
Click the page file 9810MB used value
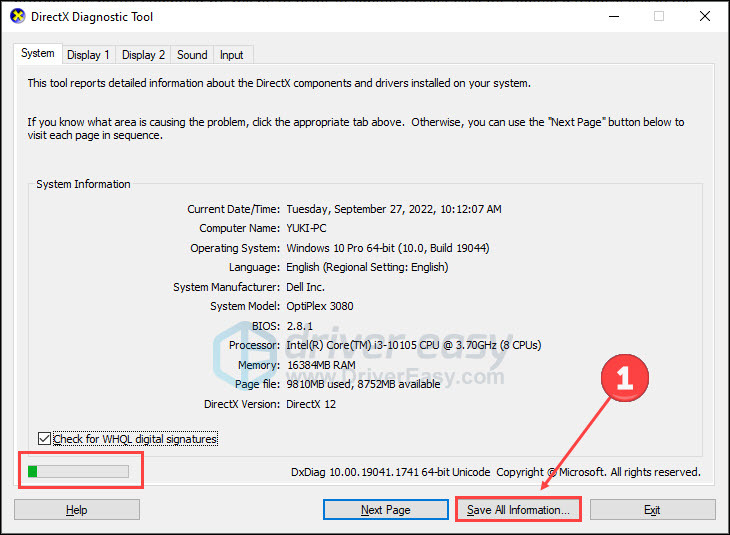click(x=363, y=384)
